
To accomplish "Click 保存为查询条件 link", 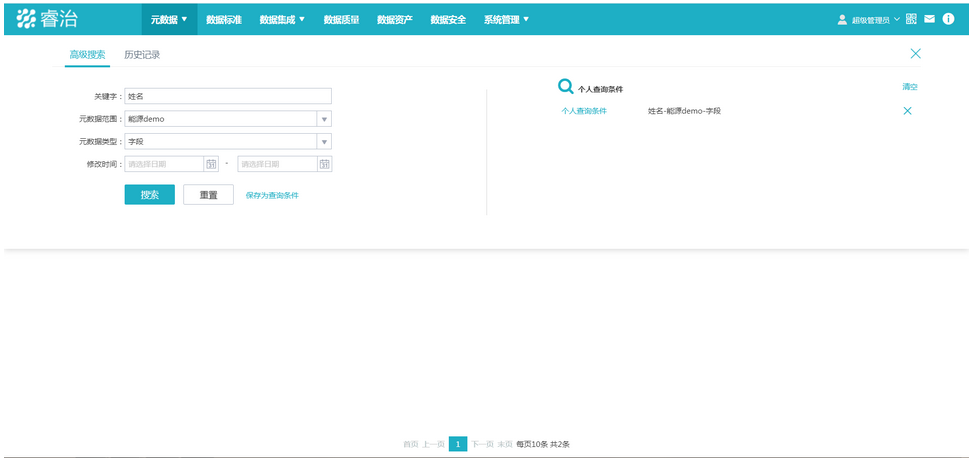I will tap(272, 196).
